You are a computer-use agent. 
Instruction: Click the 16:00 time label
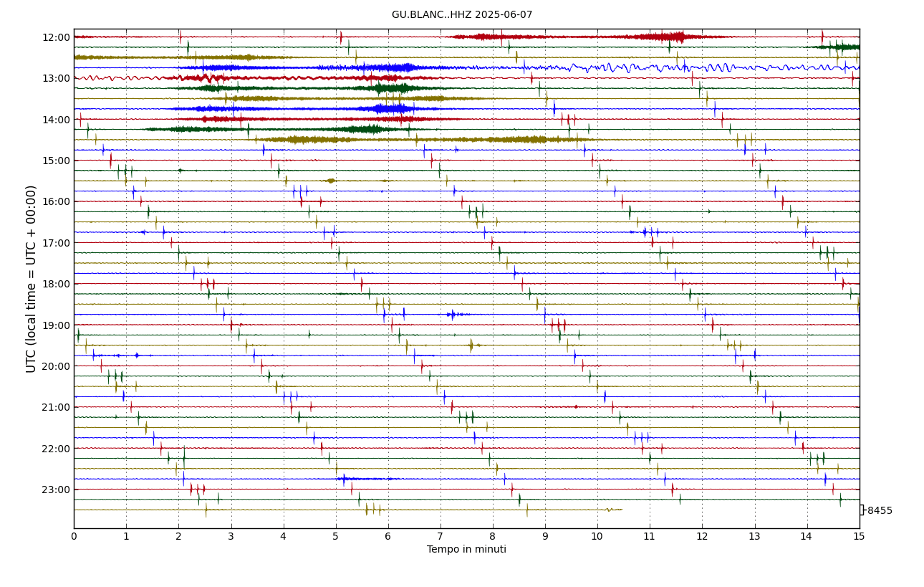(57, 201)
